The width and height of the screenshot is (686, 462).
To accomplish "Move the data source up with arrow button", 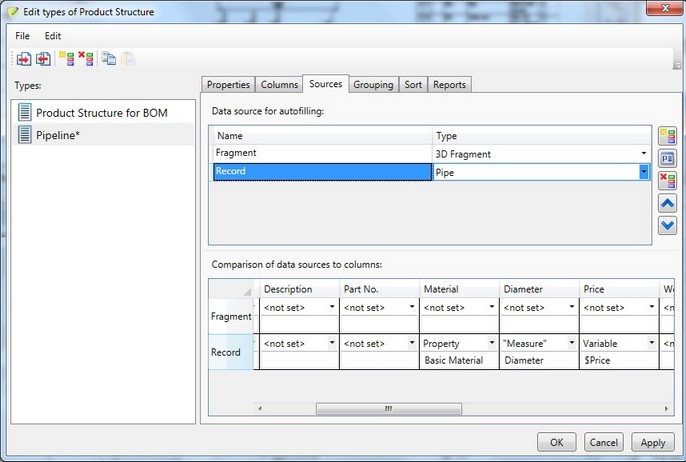I will click(x=668, y=203).
